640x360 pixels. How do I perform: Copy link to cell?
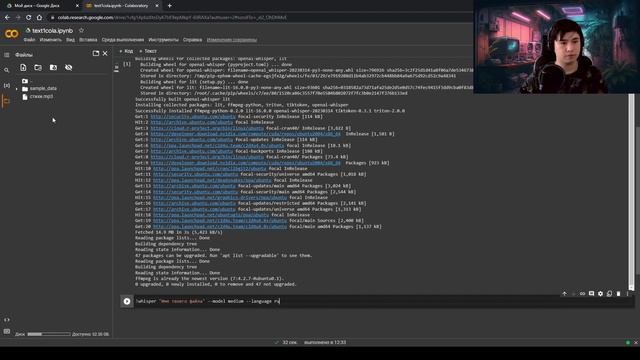pos(582,293)
